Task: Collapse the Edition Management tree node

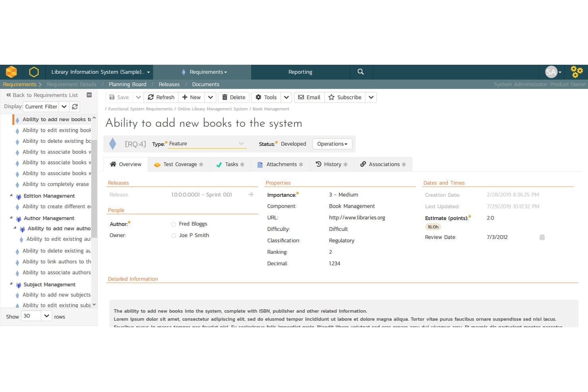Action: tap(11, 195)
